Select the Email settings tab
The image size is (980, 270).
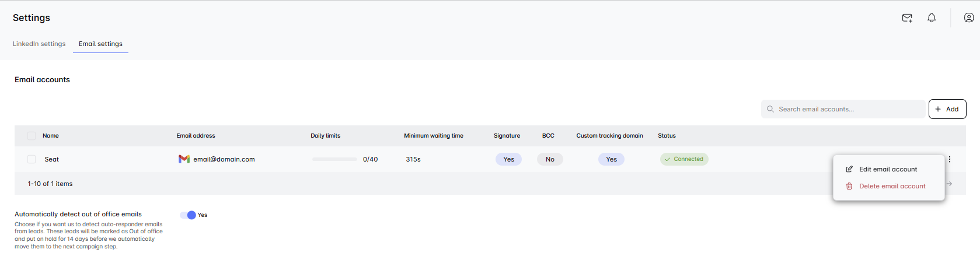pyautogui.click(x=100, y=44)
